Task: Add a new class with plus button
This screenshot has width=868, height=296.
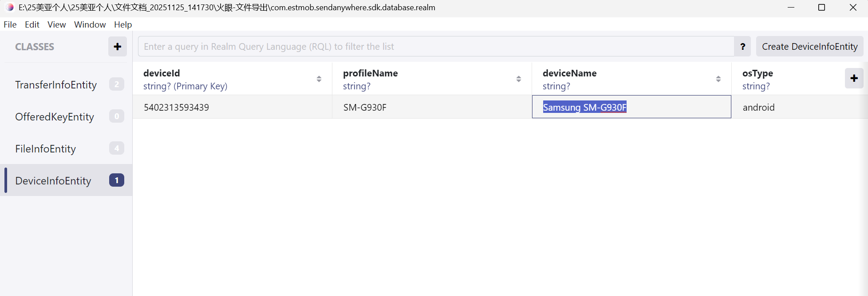Action: [x=118, y=47]
